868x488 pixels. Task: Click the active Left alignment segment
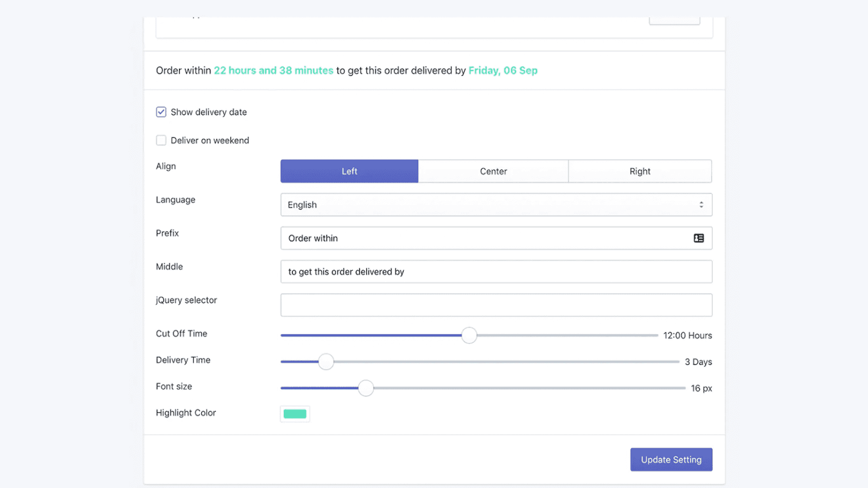coord(349,171)
